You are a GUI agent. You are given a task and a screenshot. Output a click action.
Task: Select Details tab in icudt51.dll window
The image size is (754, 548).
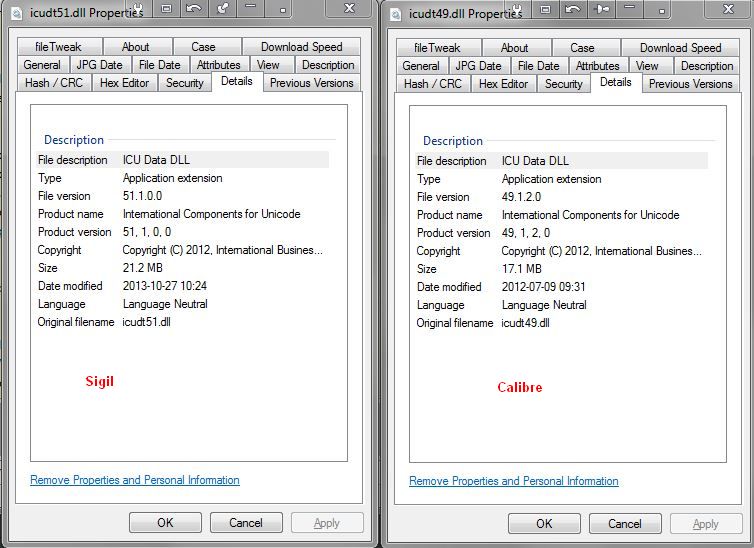point(237,81)
